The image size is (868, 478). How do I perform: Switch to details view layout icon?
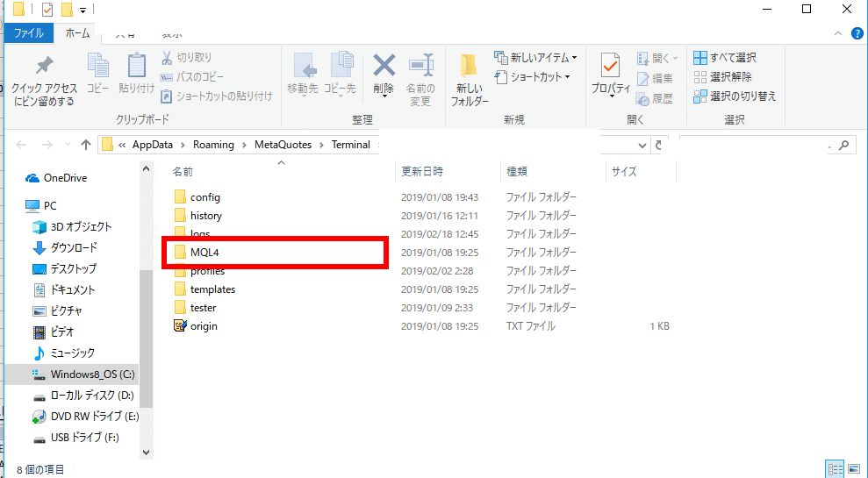tap(835, 469)
